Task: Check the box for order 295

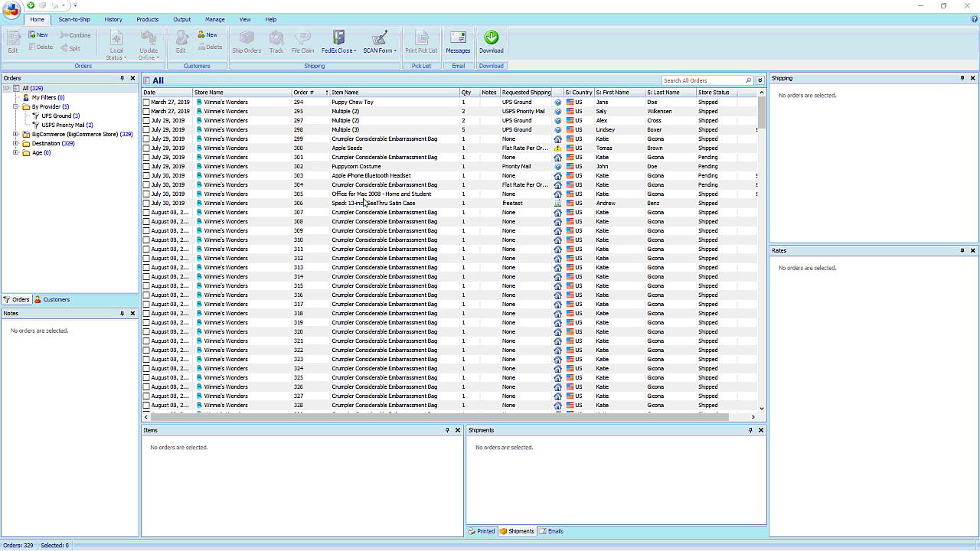Action: 146,111
